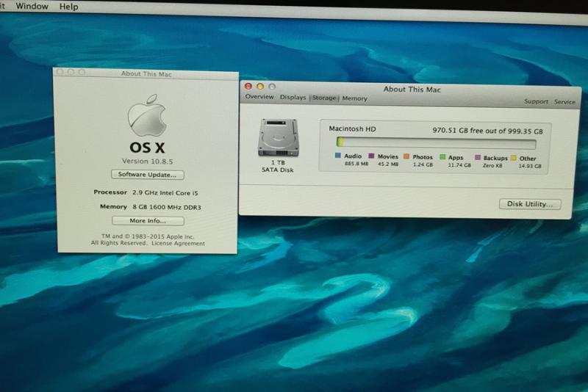This screenshot has width=588, height=392.
Task: Click the More Info button
Action: (148, 221)
